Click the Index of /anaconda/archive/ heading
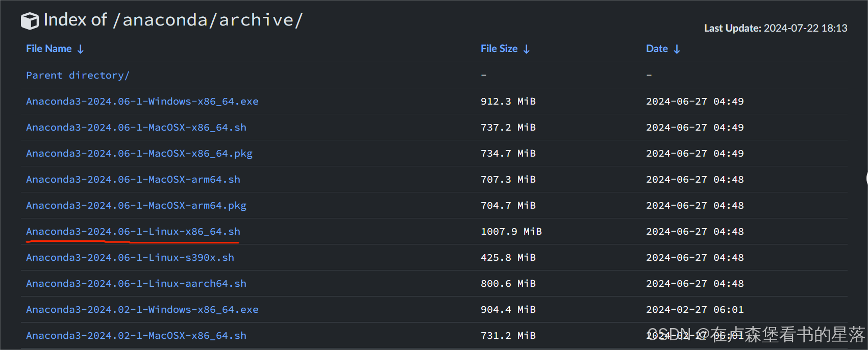Viewport: 868px width, 350px height. pos(173,20)
